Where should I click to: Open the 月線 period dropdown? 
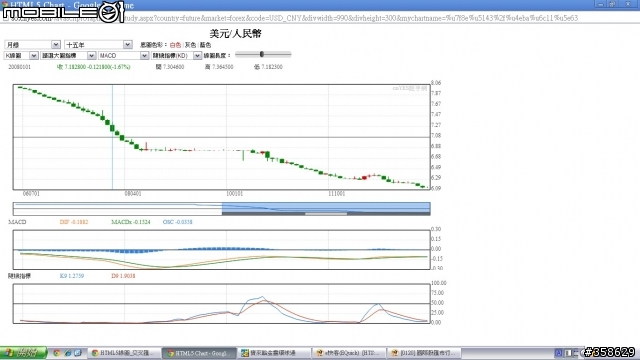tap(32, 44)
